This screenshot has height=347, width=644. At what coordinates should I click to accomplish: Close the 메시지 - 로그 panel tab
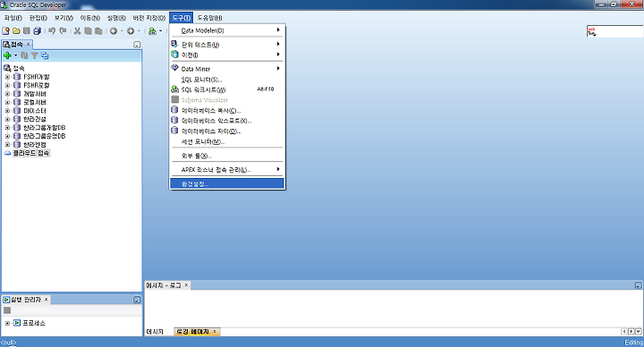click(x=186, y=284)
